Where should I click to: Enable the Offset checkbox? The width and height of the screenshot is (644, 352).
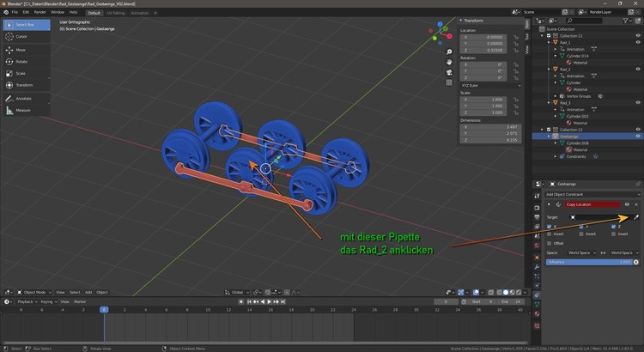[x=550, y=243]
